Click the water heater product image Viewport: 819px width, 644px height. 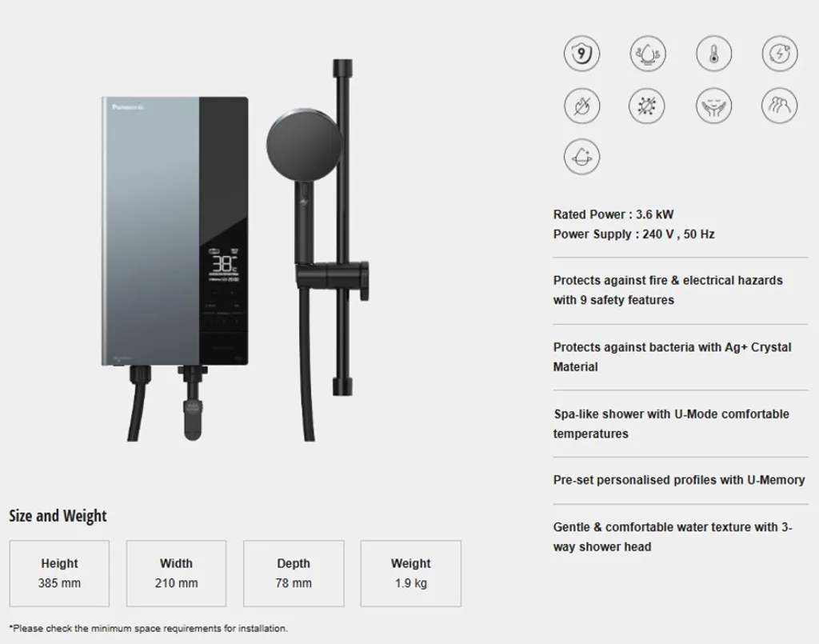(x=174, y=231)
